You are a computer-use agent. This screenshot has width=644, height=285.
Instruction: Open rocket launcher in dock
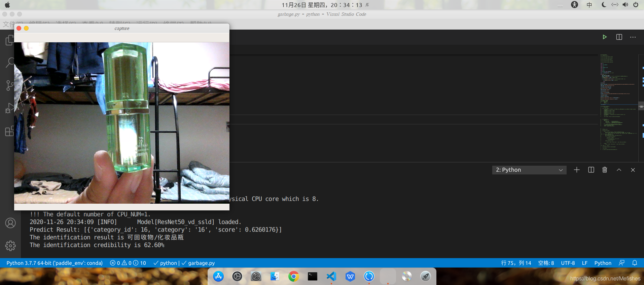click(426, 276)
